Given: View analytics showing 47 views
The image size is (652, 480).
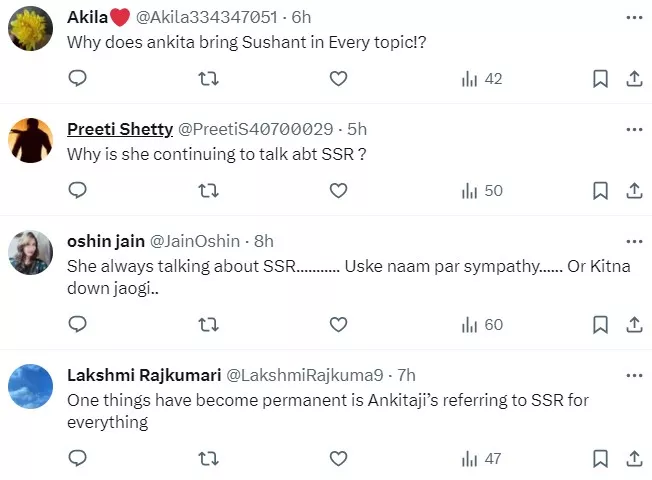Looking at the screenshot, I should tap(482, 458).
